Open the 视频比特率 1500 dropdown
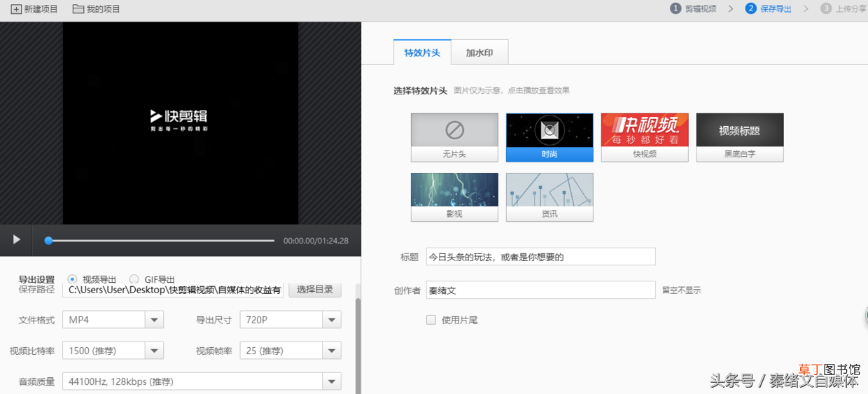The image size is (868, 394). (x=113, y=351)
